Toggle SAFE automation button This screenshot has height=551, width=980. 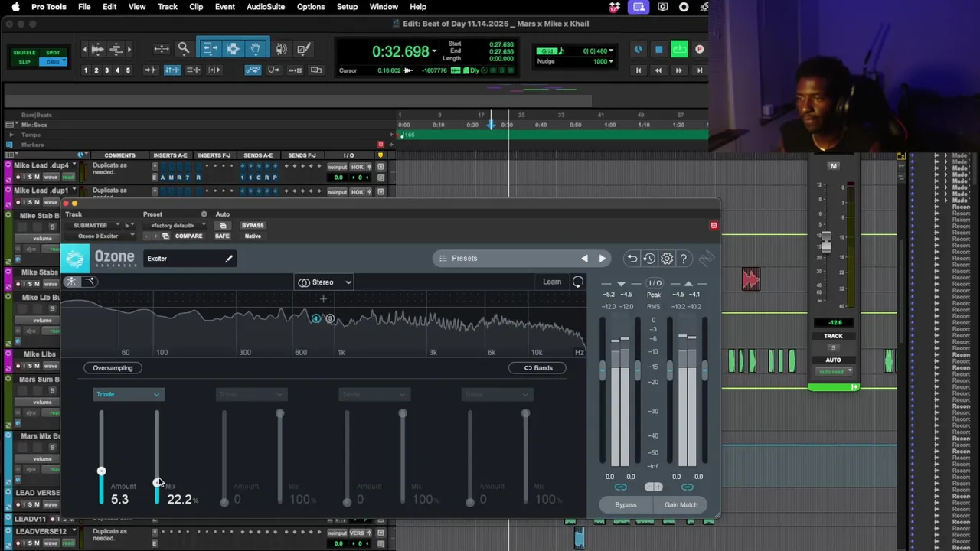[222, 236]
